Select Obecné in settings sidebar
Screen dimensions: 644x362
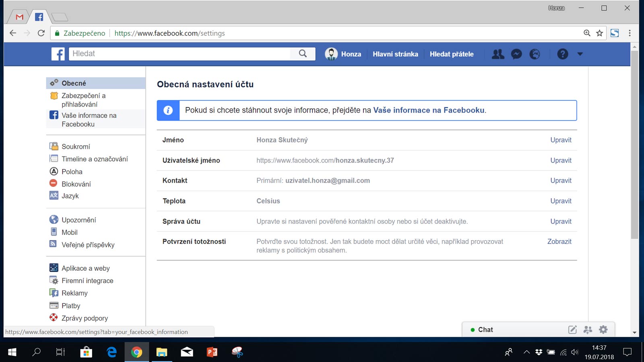click(x=96, y=83)
